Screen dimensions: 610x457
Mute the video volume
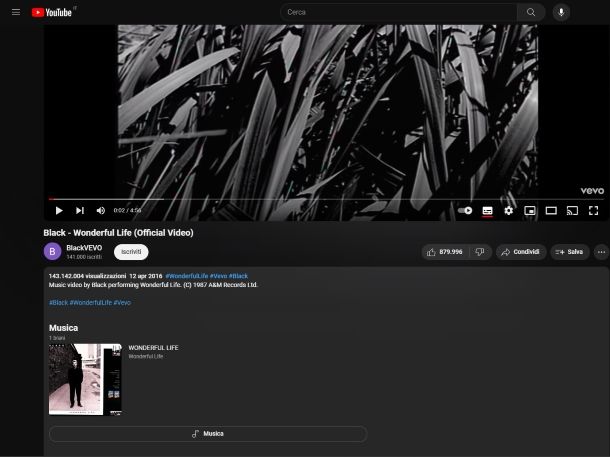click(x=101, y=210)
